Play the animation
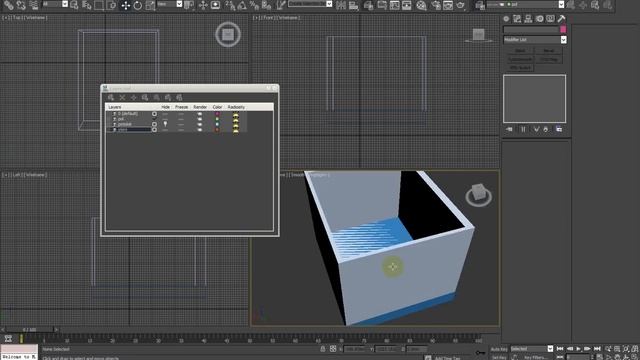640x360 pixels. [x=578, y=349]
